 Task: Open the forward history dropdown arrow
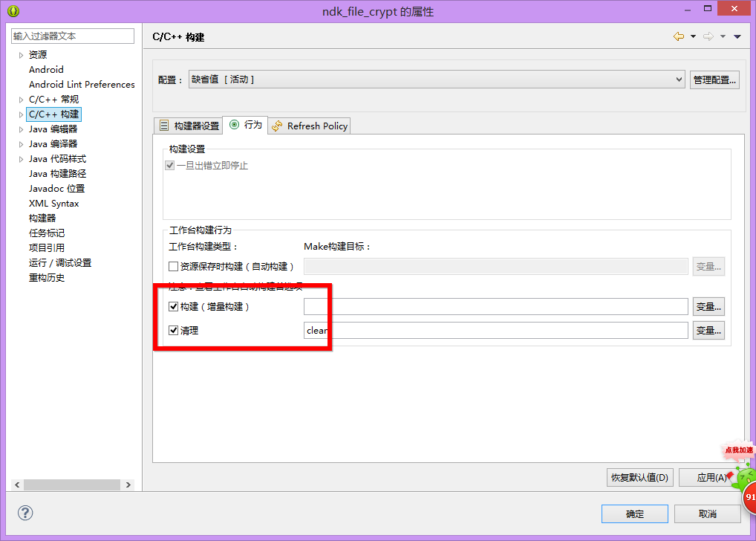[x=723, y=36]
